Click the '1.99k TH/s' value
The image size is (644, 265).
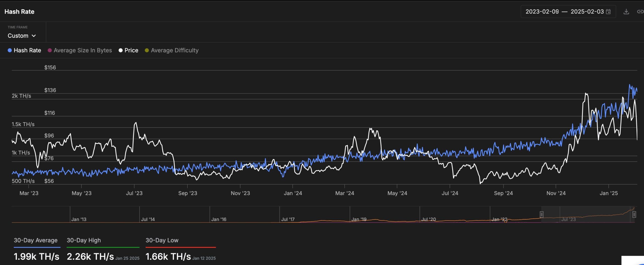coord(36,256)
